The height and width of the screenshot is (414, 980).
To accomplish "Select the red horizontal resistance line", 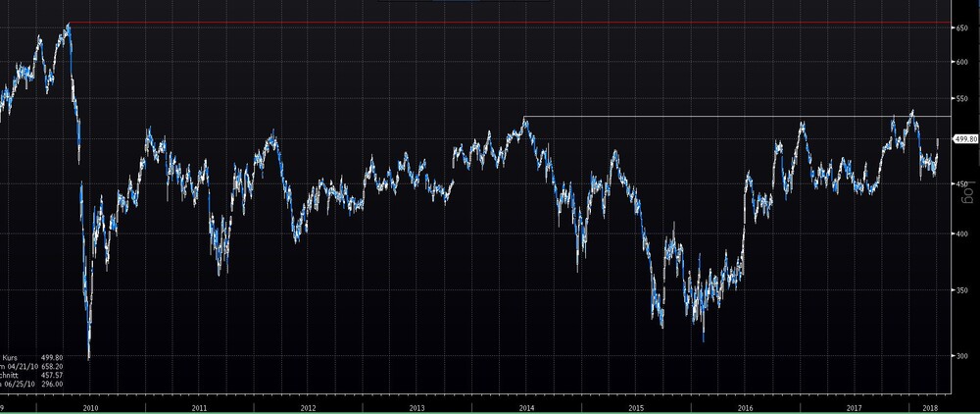I will point(509,24).
